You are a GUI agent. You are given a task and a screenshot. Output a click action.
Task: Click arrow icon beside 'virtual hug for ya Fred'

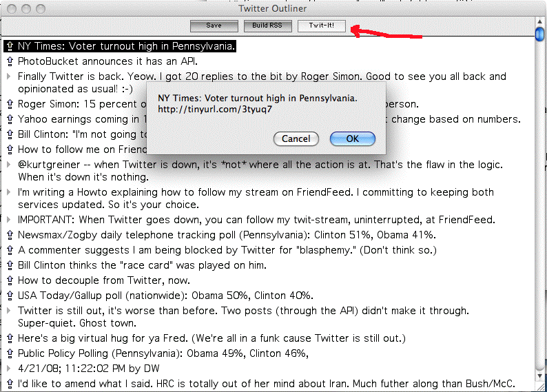point(10,338)
